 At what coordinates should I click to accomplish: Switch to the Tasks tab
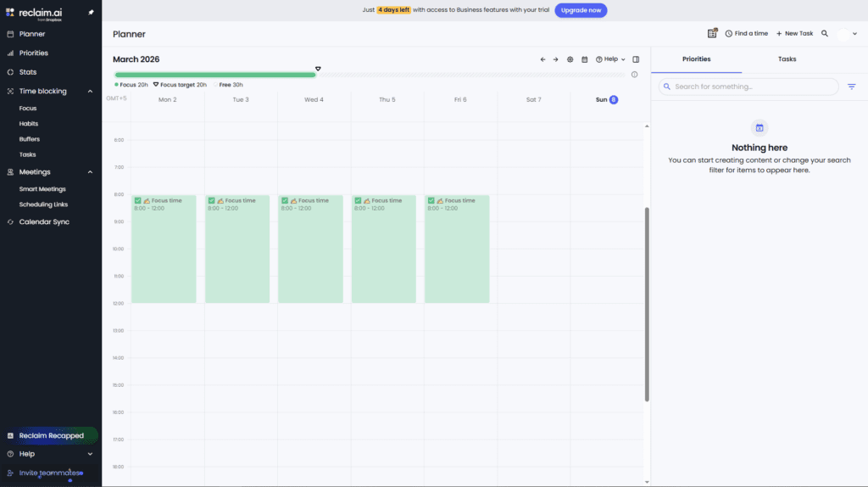pyautogui.click(x=787, y=59)
